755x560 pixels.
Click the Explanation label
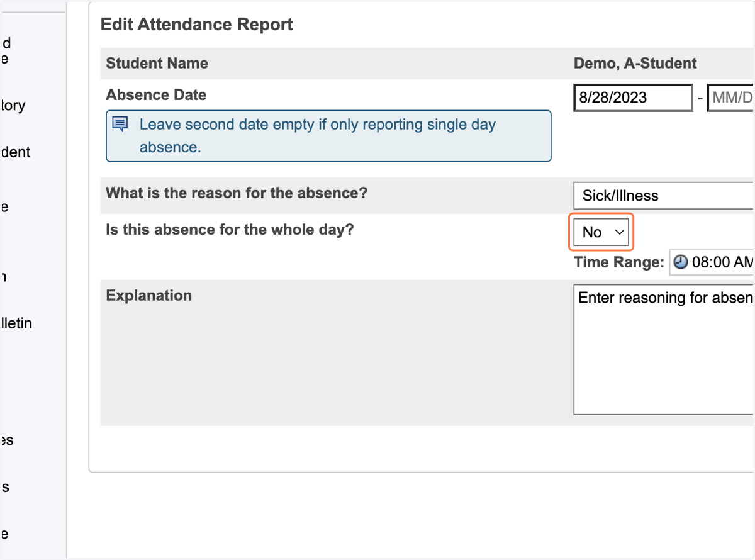click(149, 295)
